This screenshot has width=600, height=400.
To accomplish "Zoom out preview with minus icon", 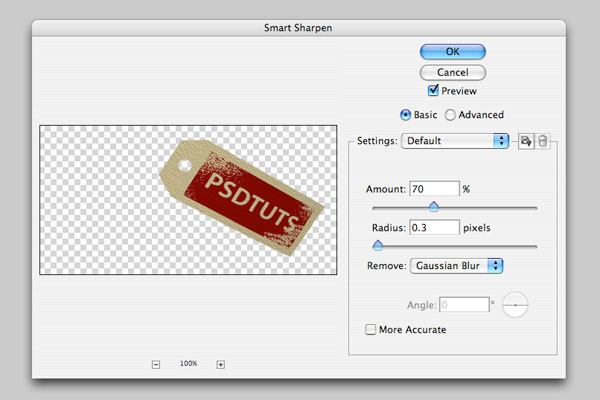I will tap(156, 364).
